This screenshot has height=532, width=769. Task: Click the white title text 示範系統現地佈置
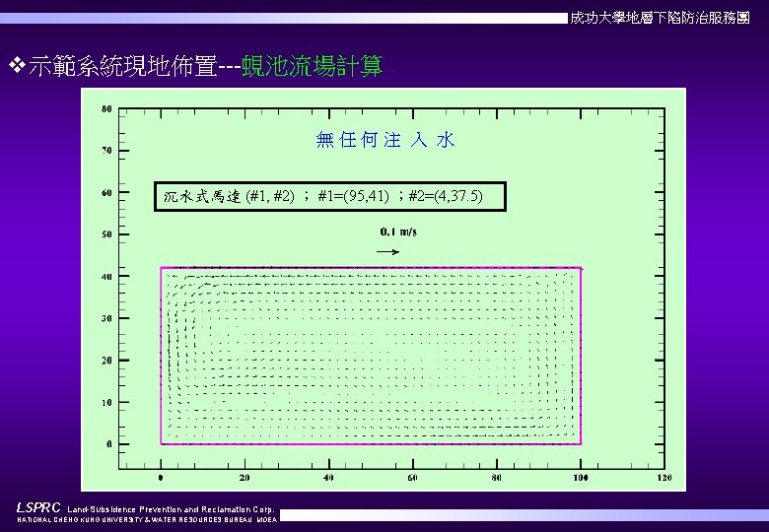pyautogui.click(x=122, y=66)
